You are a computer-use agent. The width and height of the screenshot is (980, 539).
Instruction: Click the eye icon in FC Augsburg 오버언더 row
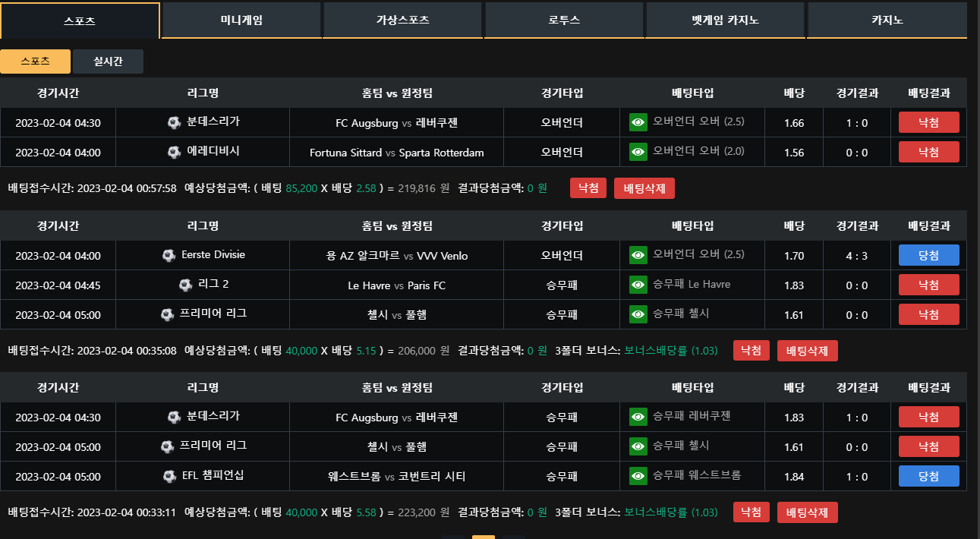(638, 122)
